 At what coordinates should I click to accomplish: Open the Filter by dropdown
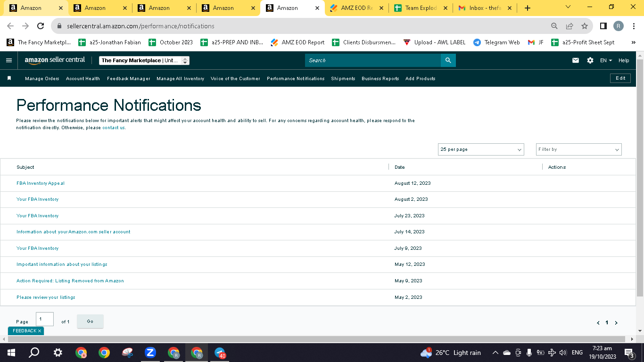click(579, 149)
